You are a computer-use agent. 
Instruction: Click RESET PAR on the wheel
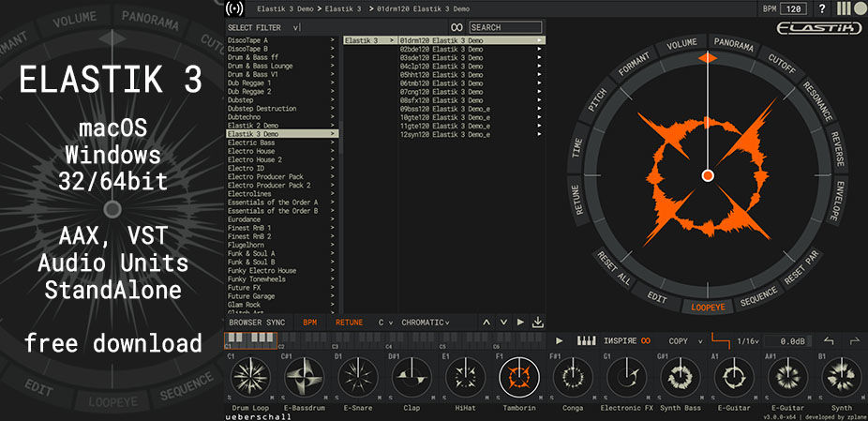pyautogui.click(x=803, y=267)
